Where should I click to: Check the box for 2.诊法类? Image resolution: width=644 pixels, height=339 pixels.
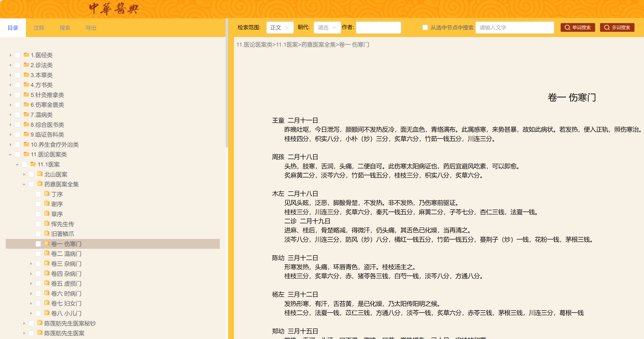tap(17, 65)
